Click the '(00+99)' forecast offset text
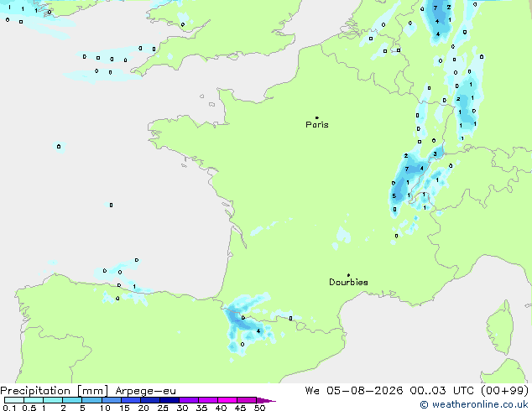This screenshot has height=411, width=532. 505,391
